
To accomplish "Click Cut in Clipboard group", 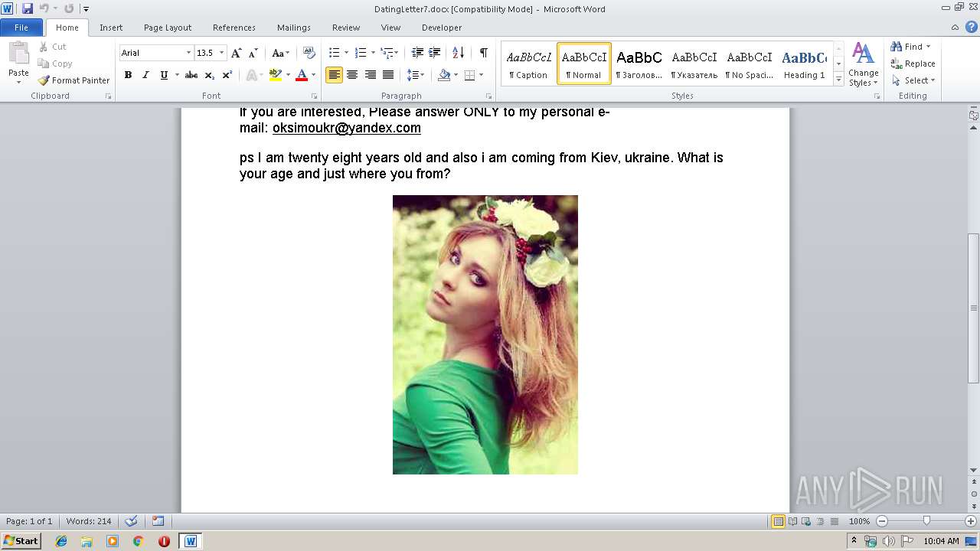I will (53, 47).
